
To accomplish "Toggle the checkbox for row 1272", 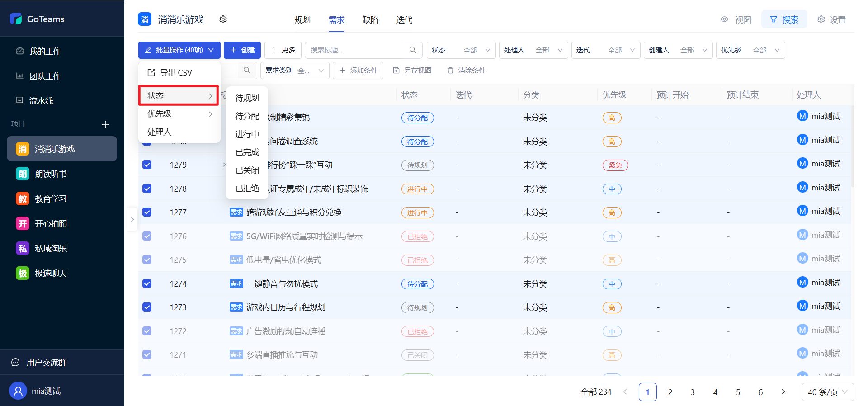I will [x=147, y=331].
